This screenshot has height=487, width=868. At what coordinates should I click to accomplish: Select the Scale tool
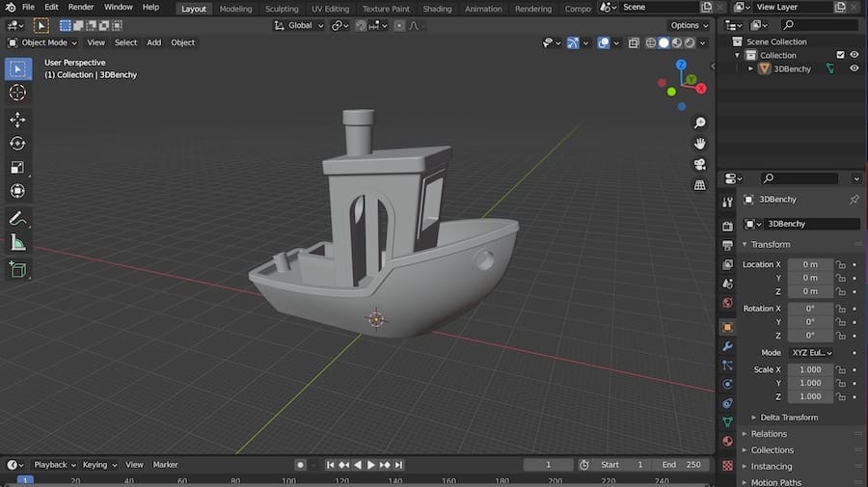(x=17, y=167)
